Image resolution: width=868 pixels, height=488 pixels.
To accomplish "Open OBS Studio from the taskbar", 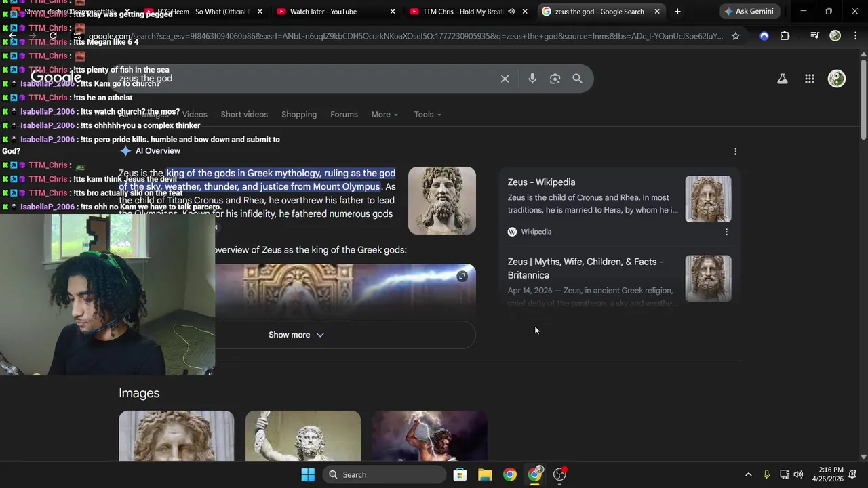I will click(560, 474).
